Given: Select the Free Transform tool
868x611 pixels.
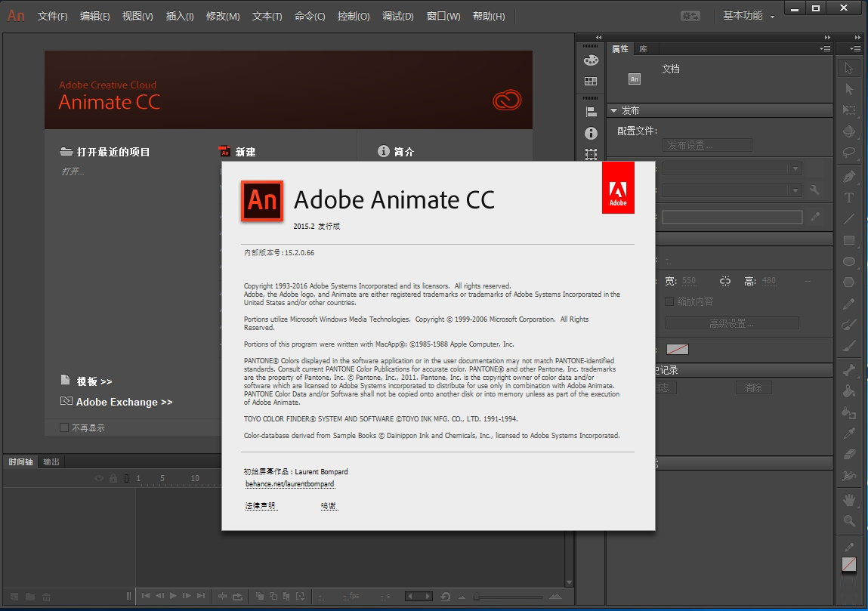Looking at the screenshot, I should [x=848, y=110].
